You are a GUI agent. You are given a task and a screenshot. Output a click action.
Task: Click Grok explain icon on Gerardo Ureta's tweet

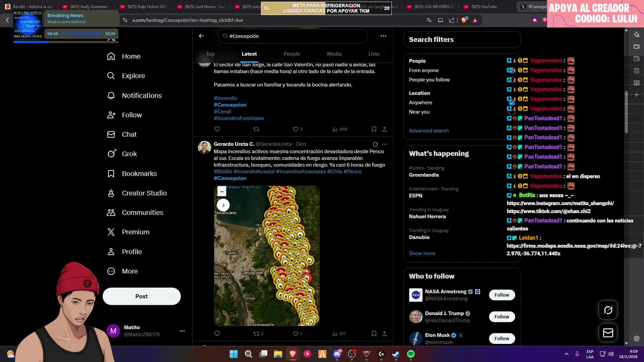click(x=375, y=144)
